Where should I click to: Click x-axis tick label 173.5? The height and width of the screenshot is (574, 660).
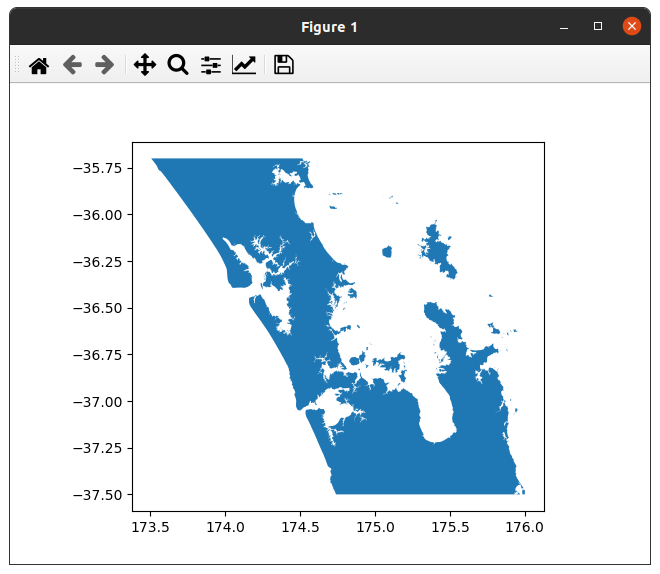click(x=150, y=527)
